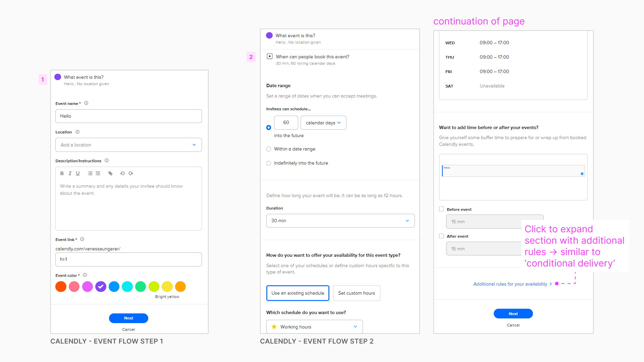Open the Event name info tooltip icon
The height and width of the screenshot is (362, 644).
86,103
